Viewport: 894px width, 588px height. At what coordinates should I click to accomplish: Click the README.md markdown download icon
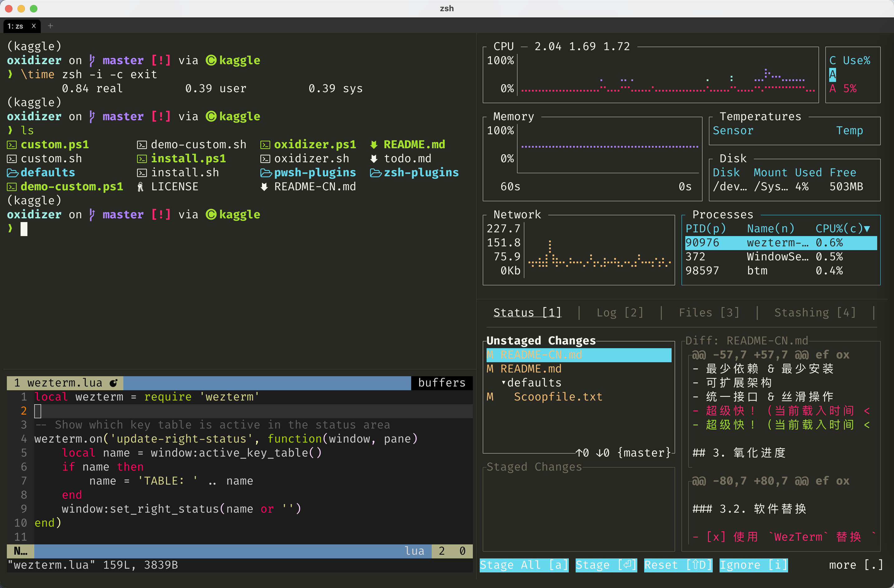374,145
